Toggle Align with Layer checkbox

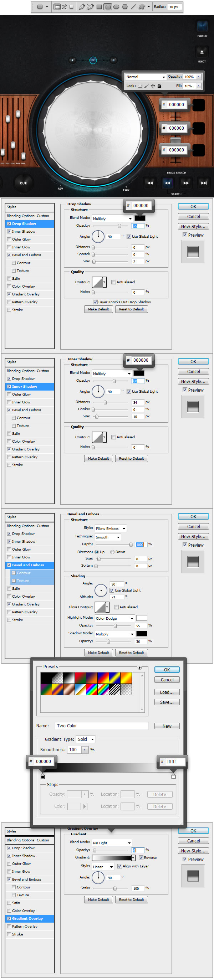click(119, 866)
